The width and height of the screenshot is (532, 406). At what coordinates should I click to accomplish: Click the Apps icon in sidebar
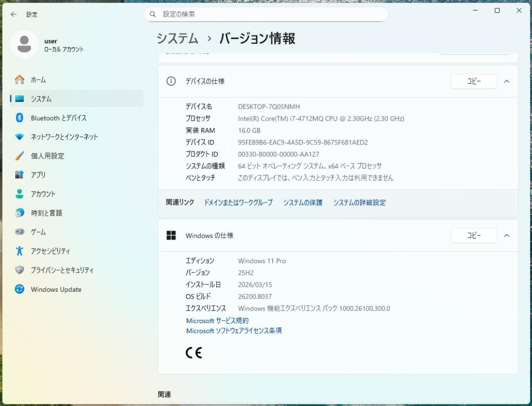click(20, 175)
